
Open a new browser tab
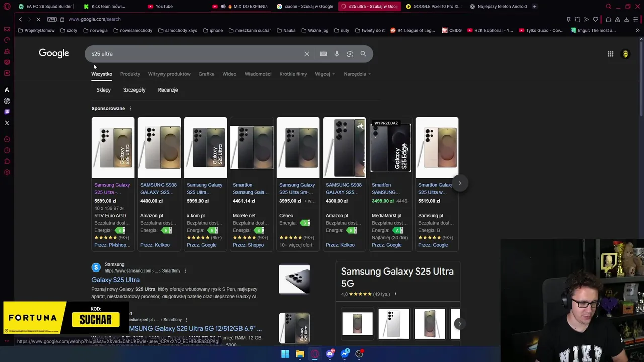(x=534, y=6)
